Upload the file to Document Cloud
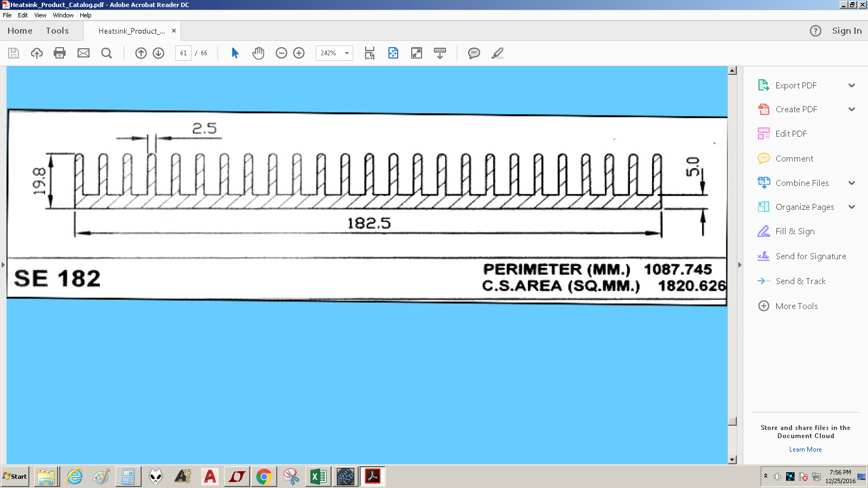 pos(36,53)
